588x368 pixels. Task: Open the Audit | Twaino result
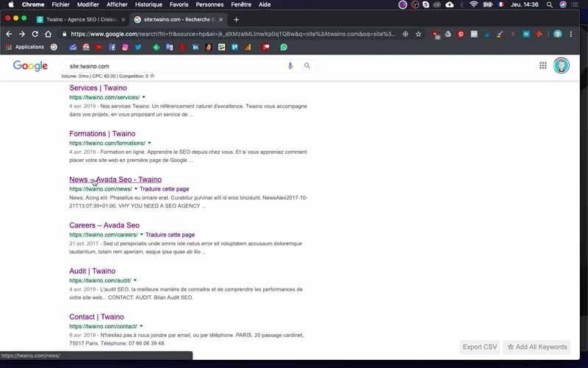93,271
